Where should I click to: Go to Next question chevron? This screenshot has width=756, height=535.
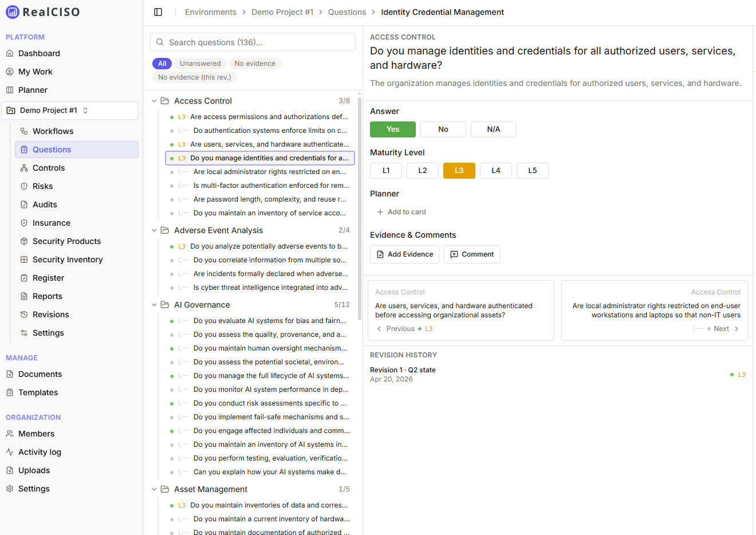(737, 329)
